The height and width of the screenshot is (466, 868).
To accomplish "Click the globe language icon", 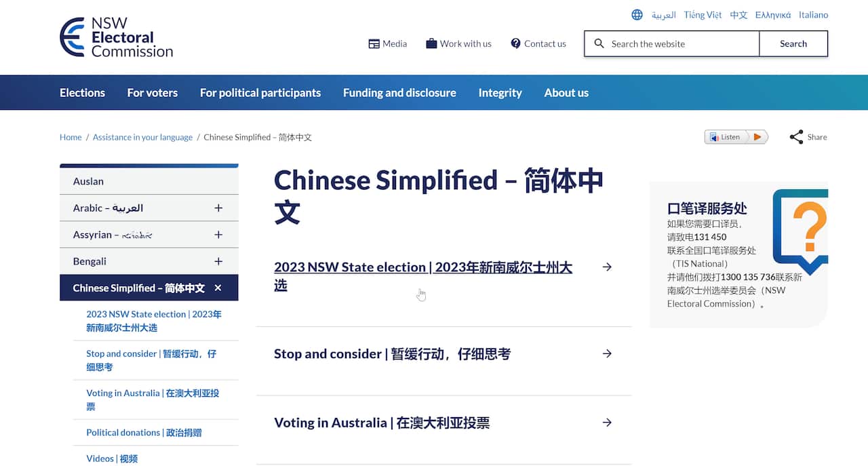I will click(637, 15).
